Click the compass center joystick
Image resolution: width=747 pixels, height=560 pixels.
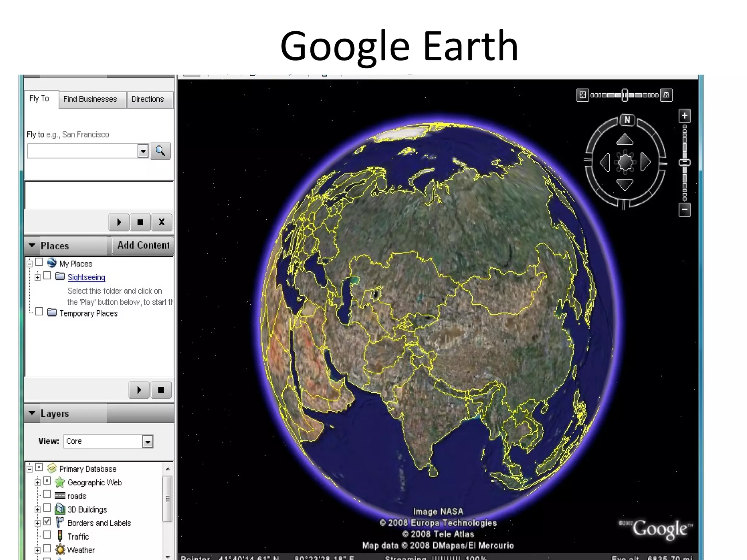[x=625, y=162]
